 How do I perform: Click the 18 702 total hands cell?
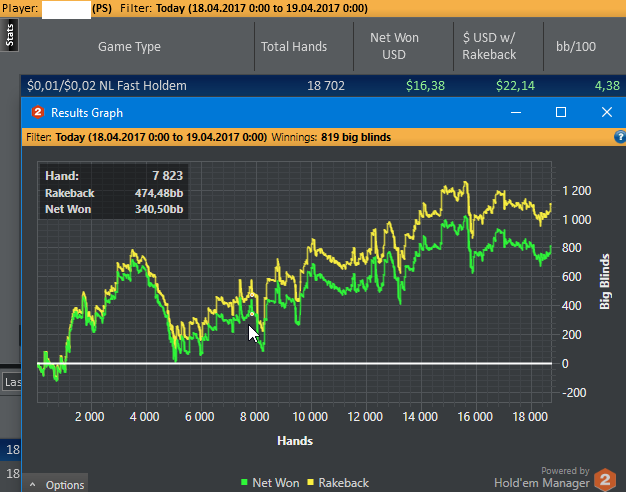[326, 85]
